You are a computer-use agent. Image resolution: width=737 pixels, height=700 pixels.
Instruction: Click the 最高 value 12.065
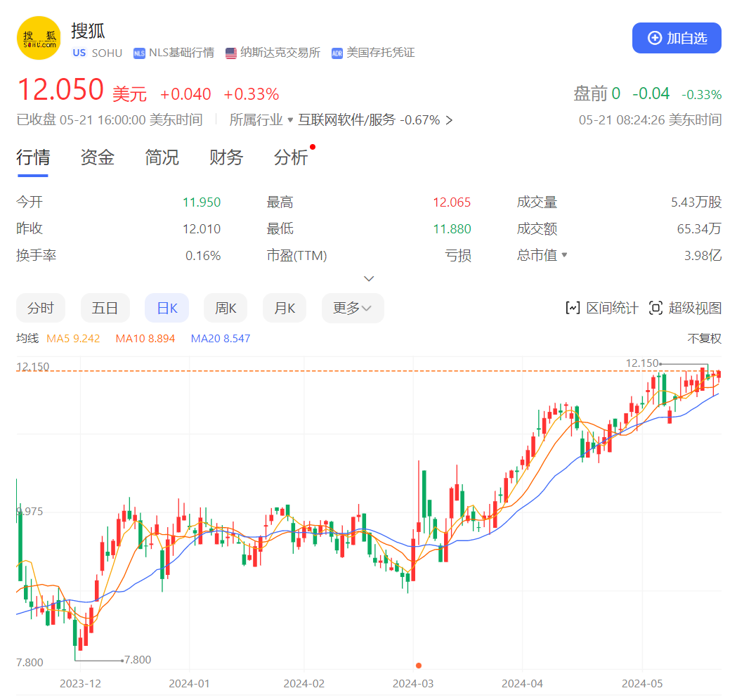[x=452, y=202]
